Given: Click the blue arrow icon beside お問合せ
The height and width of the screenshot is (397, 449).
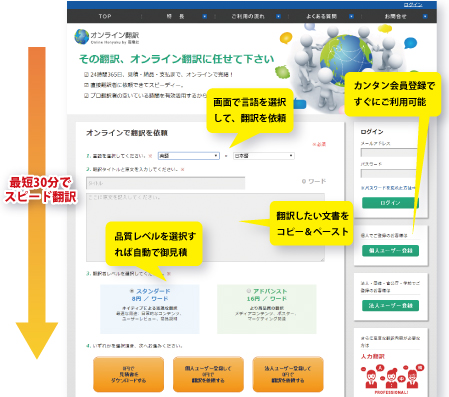Looking at the screenshot, I should point(425,16).
